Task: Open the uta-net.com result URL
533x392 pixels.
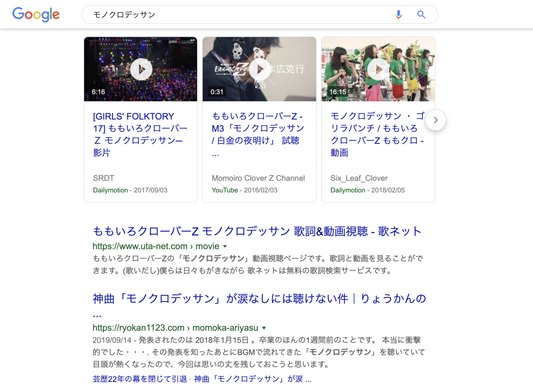Action: point(156,246)
